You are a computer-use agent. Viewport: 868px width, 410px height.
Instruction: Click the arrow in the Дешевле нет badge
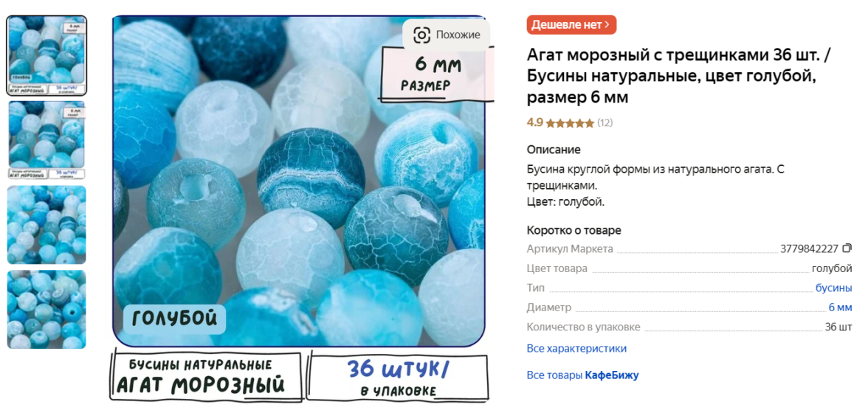pyautogui.click(x=607, y=24)
